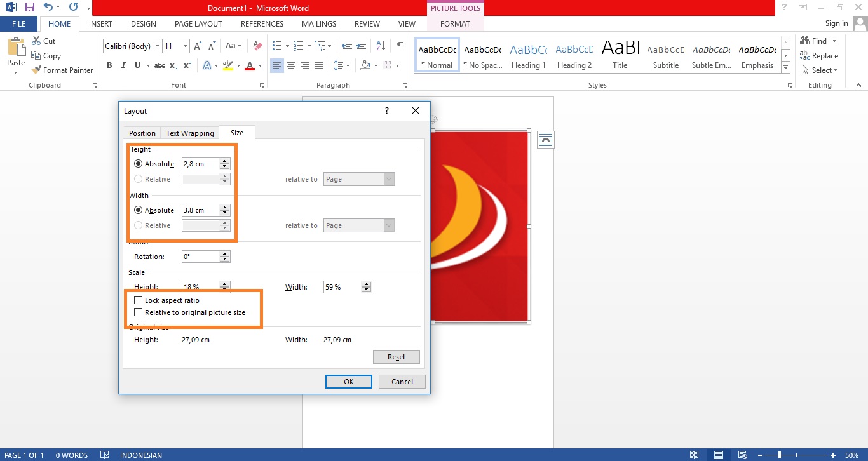Click the Clear All Formatting icon

(x=257, y=46)
